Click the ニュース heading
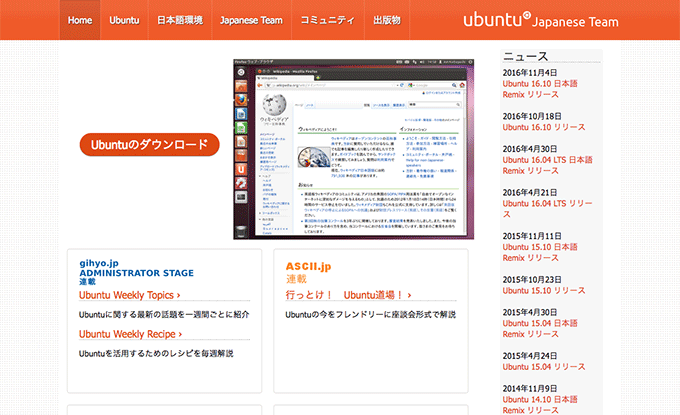 [526, 56]
